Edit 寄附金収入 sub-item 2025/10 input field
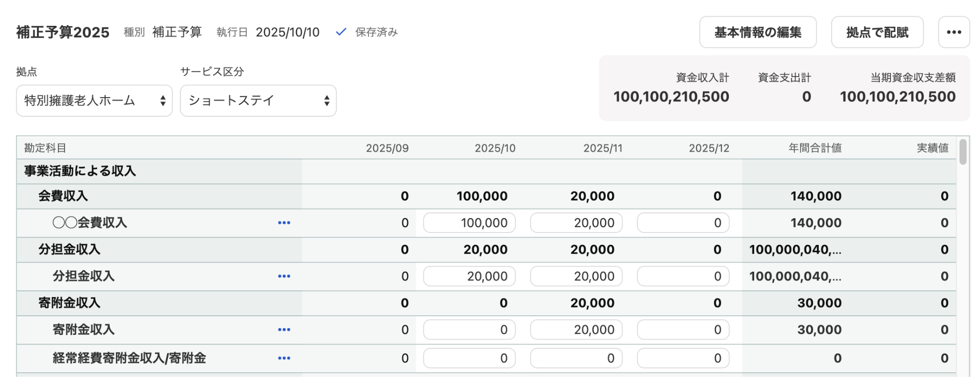Screen dimensions: 980x377 pyautogui.click(x=469, y=330)
